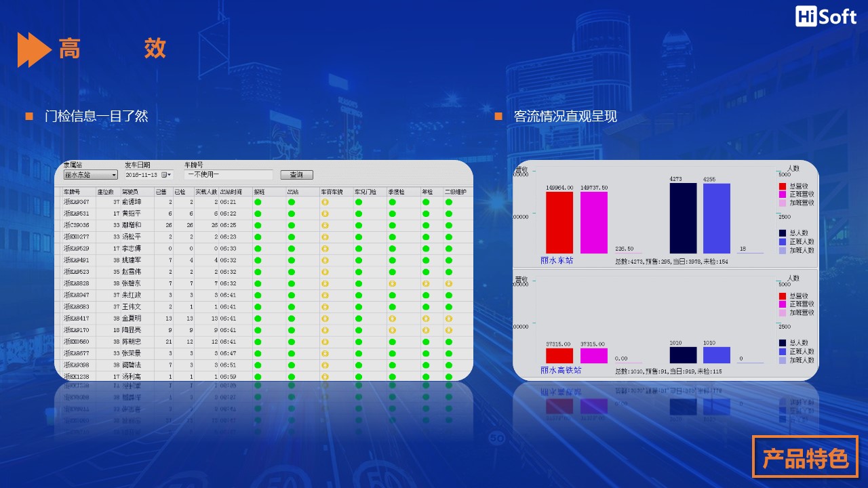Click blue 4255 passenger bar
Image resolution: width=868 pixels, height=488 pixels.
717,218
